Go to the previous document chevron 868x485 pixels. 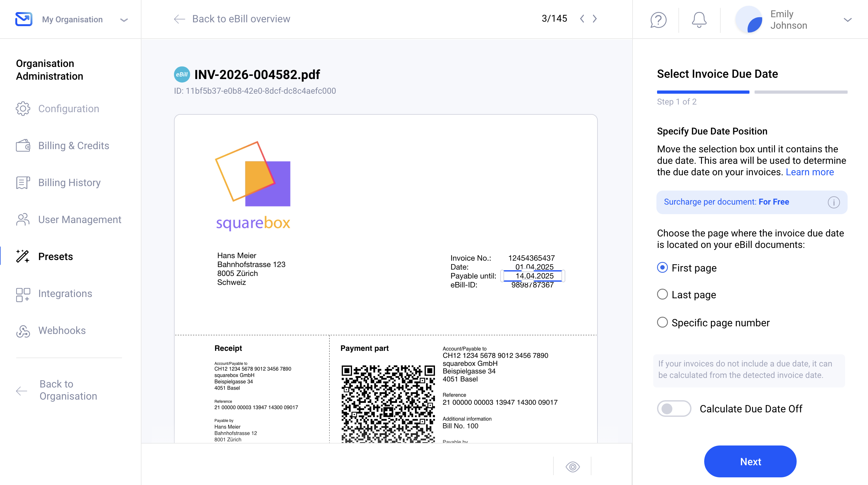click(582, 19)
